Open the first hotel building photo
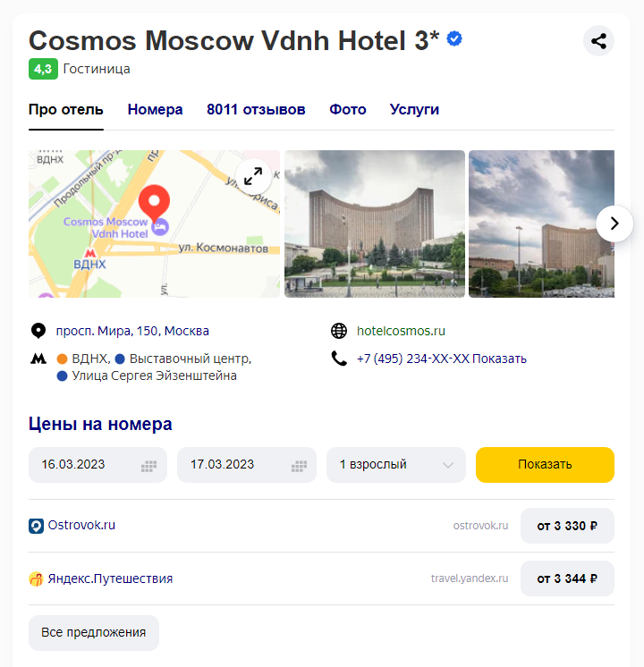Viewport: 644px width, 667px height. click(x=375, y=224)
